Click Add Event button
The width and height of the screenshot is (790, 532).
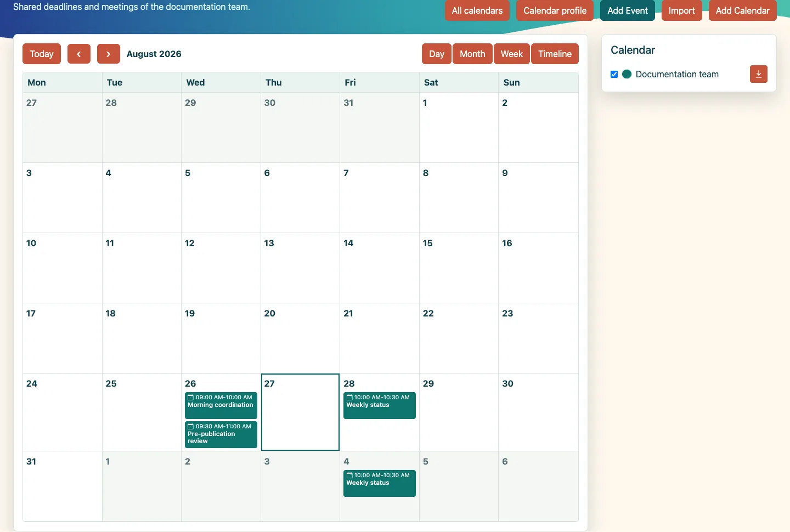[628, 10]
